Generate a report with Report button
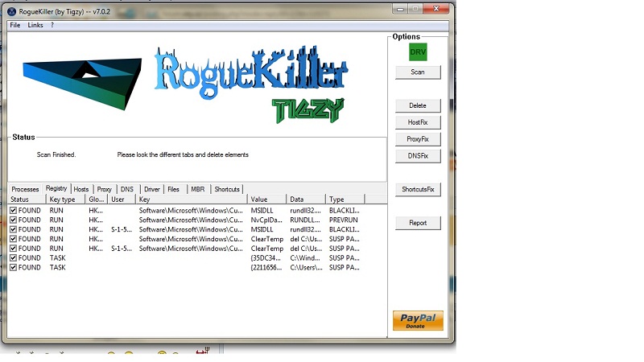 tap(418, 223)
